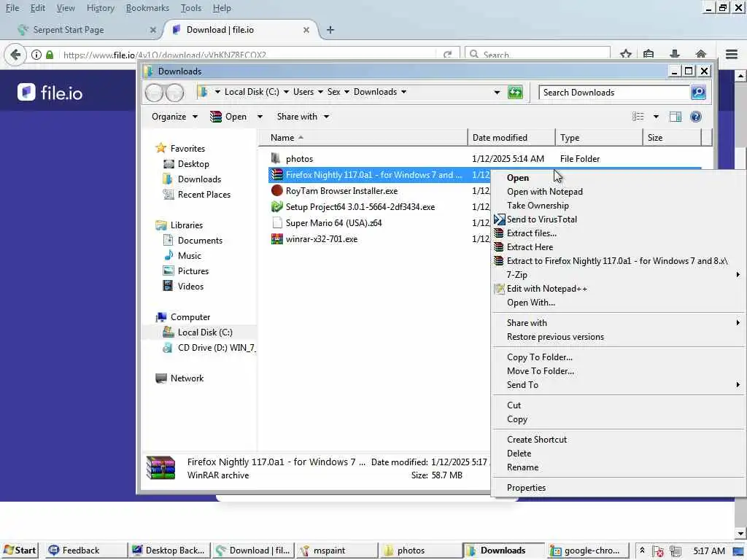Click Send to VirusTotal icon entry
The height and width of the screenshot is (560, 747).
point(499,219)
